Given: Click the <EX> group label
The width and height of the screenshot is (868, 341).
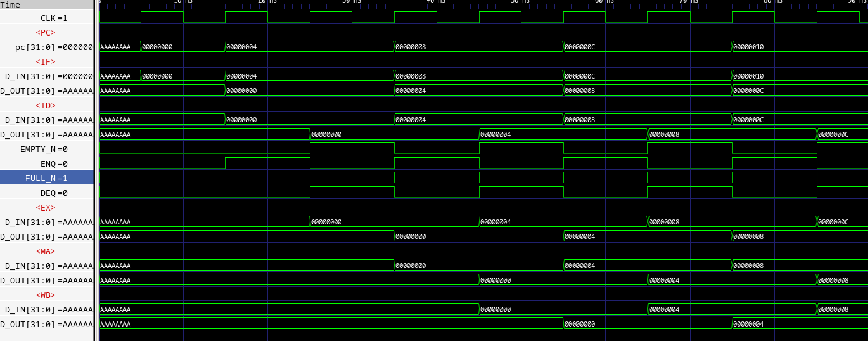Looking at the screenshot, I should click(46, 208).
